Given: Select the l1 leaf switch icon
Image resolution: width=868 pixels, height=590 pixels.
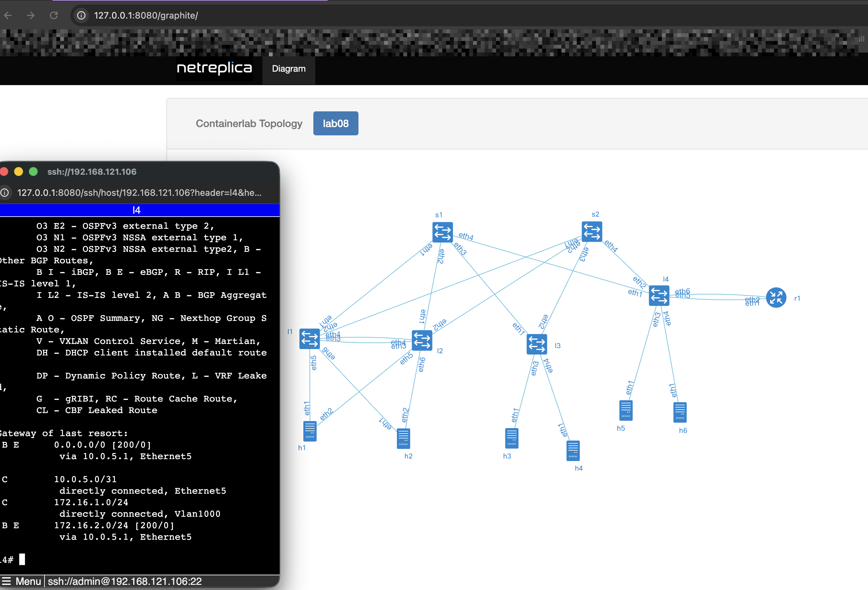Looking at the screenshot, I should (309, 339).
